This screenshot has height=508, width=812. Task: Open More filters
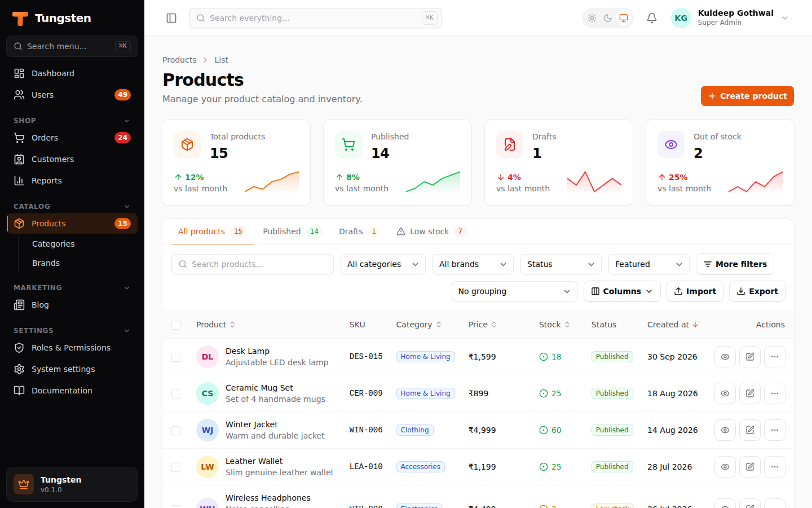pyautogui.click(x=735, y=264)
